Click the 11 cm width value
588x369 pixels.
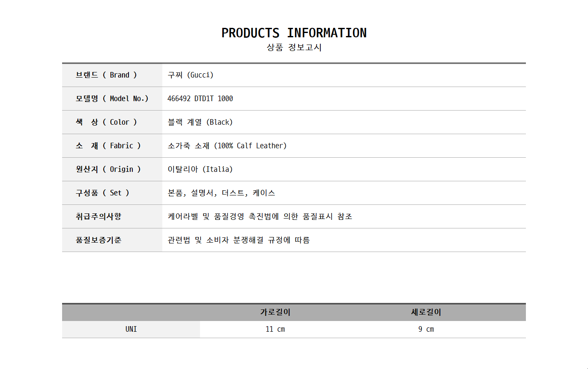[x=275, y=329]
